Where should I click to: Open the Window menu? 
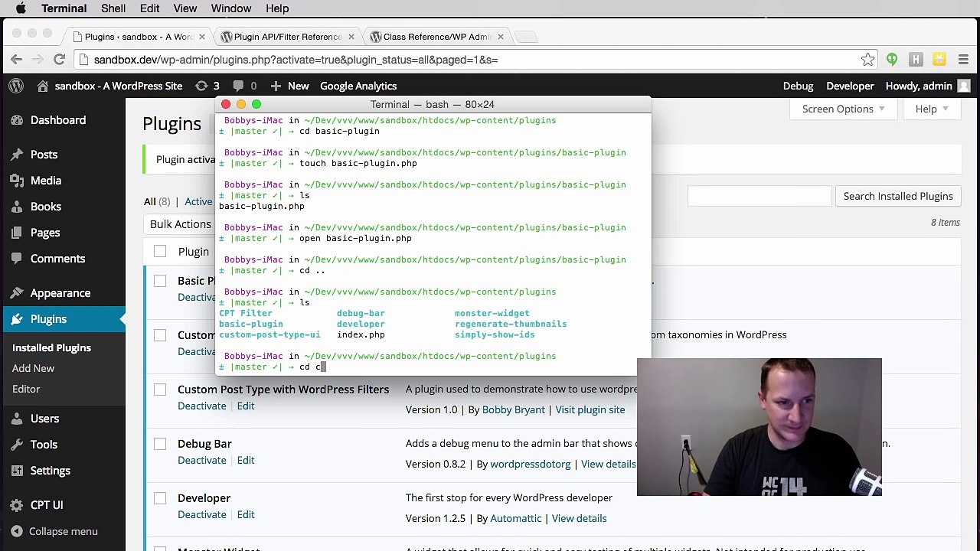[230, 8]
